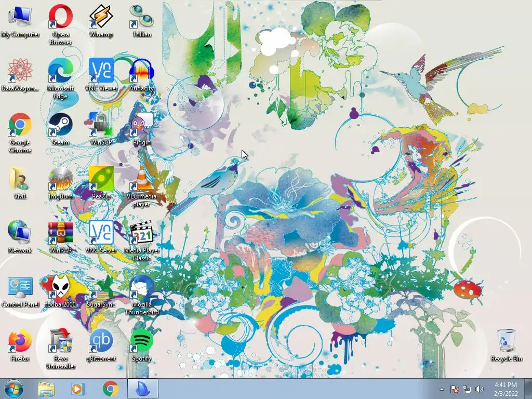Viewport: 532px width, 399px height.
Task: Select the Firefox desktop shortcut
Action: pos(20,345)
